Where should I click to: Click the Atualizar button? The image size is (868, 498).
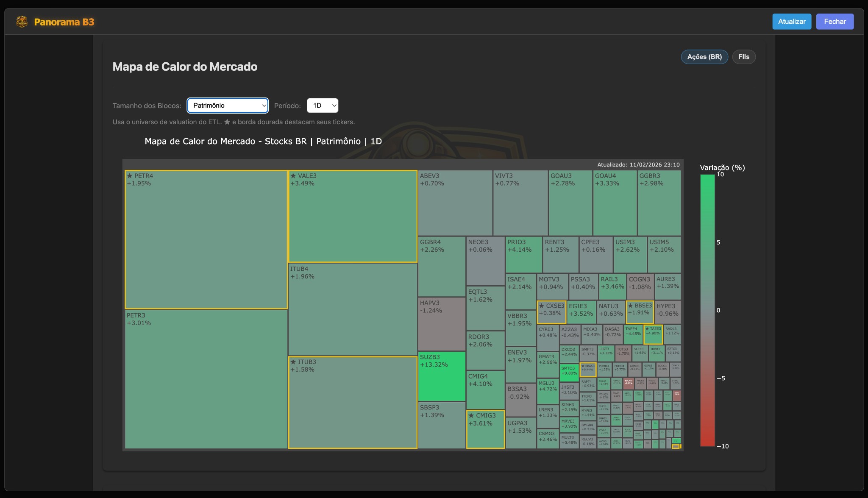coord(792,21)
